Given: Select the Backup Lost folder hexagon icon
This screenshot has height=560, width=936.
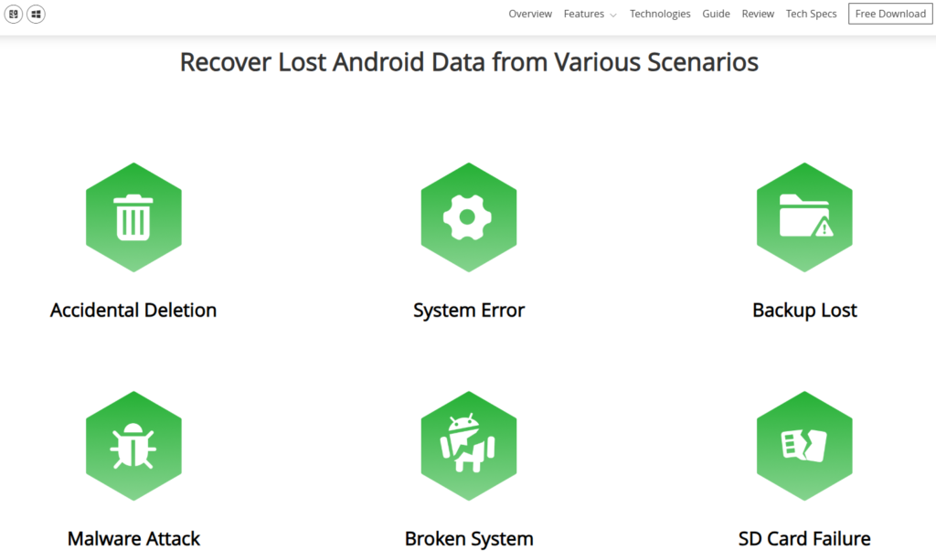Looking at the screenshot, I should (804, 217).
